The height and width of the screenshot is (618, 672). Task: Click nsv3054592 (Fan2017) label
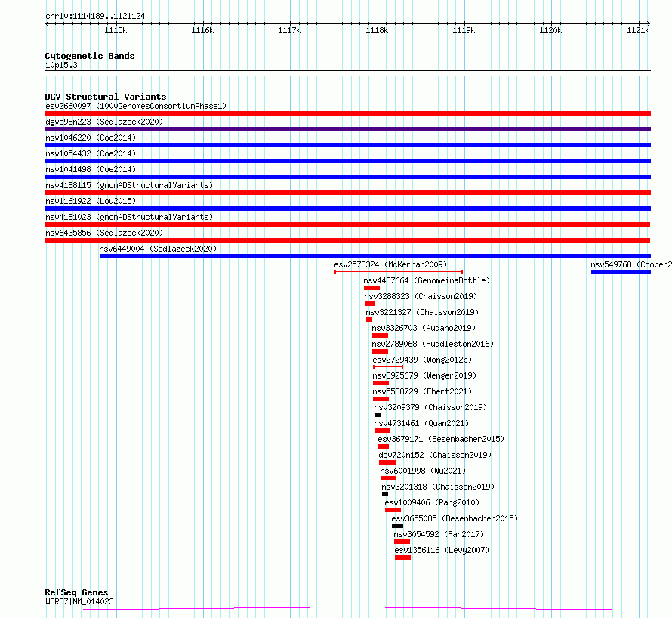click(439, 534)
